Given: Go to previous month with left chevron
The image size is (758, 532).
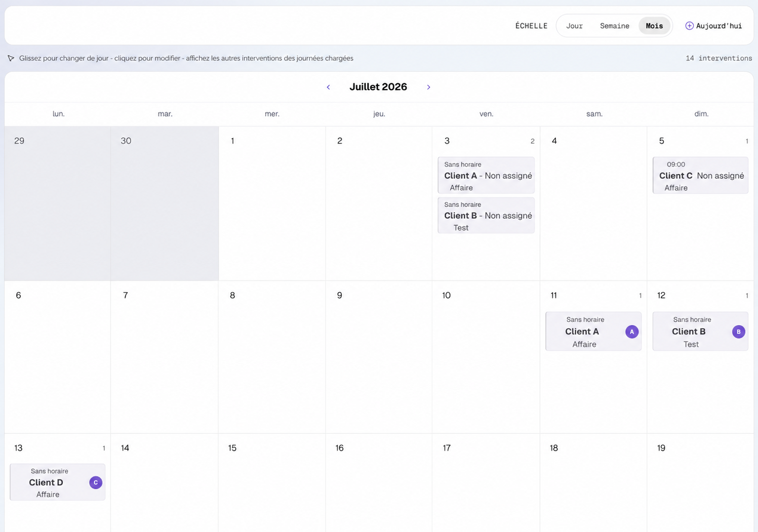Looking at the screenshot, I should 328,87.
